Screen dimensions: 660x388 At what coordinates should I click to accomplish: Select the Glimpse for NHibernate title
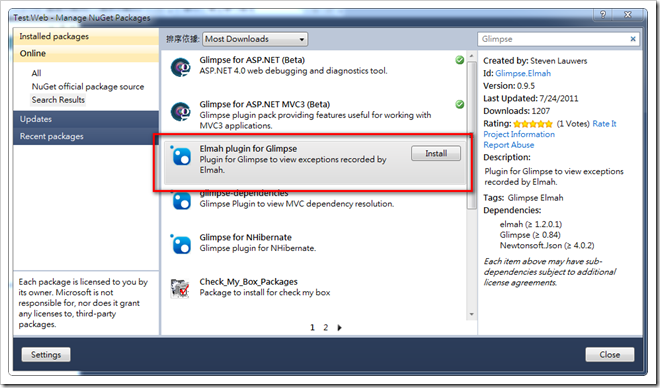(x=245, y=237)
